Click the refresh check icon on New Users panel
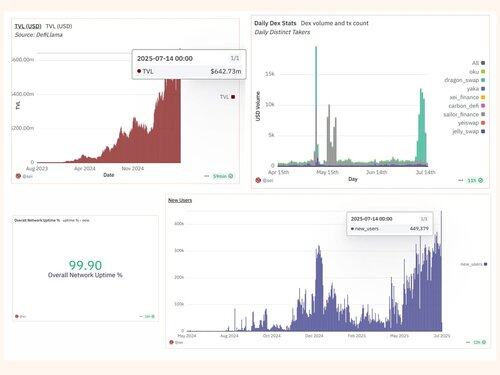Image resolution: width=500 pixels, height=375 pixels. point(484,342)
